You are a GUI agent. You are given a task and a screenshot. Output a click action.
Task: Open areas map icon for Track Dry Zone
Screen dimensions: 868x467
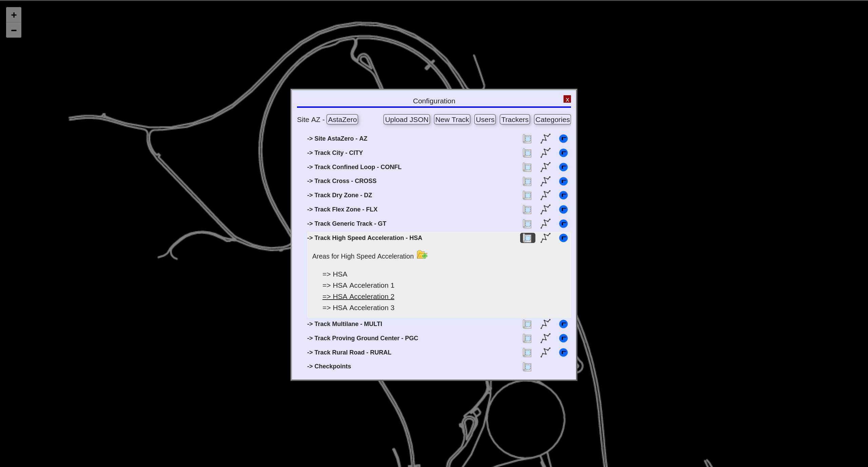tap(527, 195)
